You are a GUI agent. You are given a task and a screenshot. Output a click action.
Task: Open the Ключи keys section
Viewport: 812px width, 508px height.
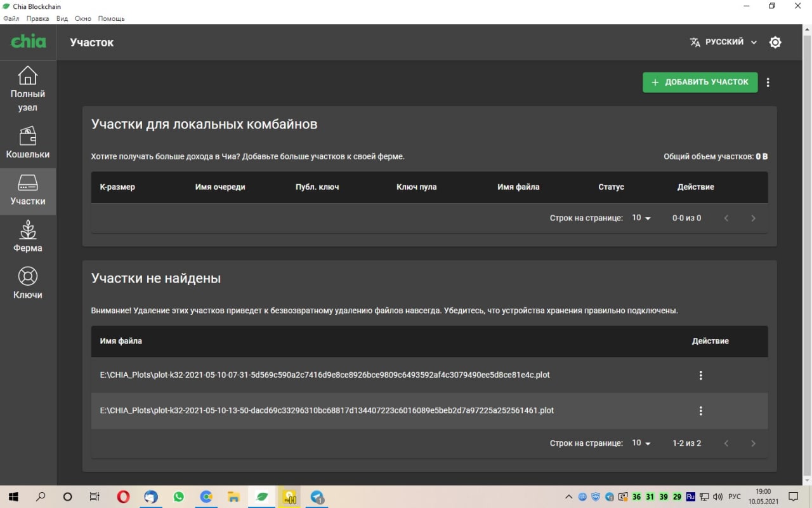(28, 283)
